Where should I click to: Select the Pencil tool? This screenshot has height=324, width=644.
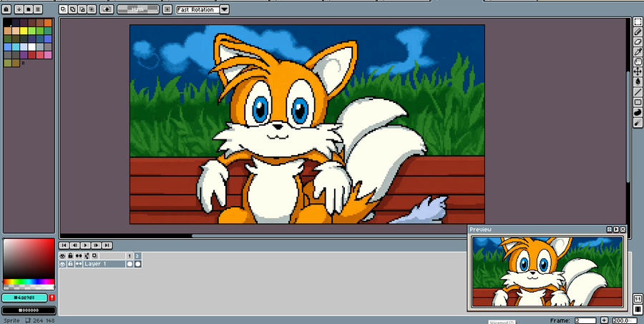coord(638,31)
